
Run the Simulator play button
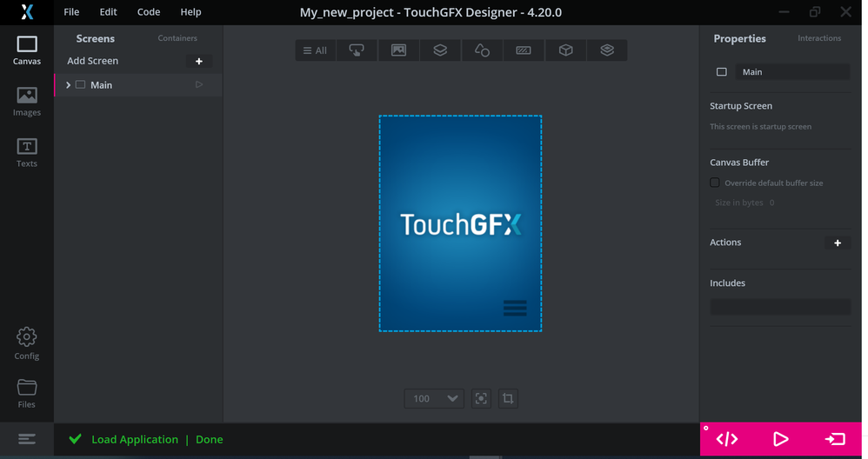click(x=780, y=439)
